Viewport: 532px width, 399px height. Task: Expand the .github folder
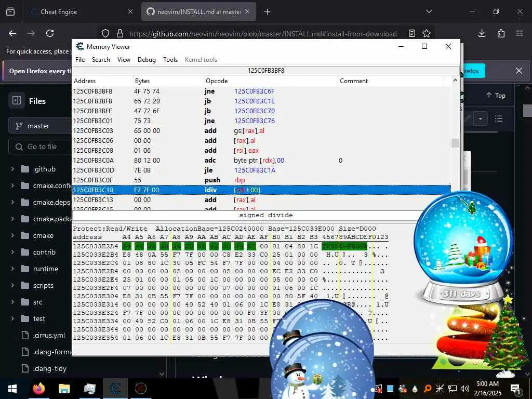pos(12,169)
